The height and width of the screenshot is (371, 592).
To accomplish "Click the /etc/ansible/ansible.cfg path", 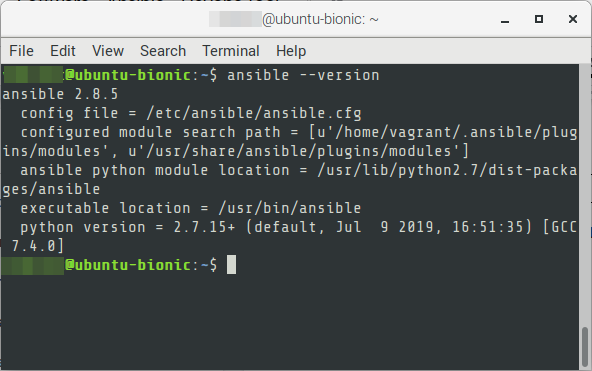I will tap(254, 113).
